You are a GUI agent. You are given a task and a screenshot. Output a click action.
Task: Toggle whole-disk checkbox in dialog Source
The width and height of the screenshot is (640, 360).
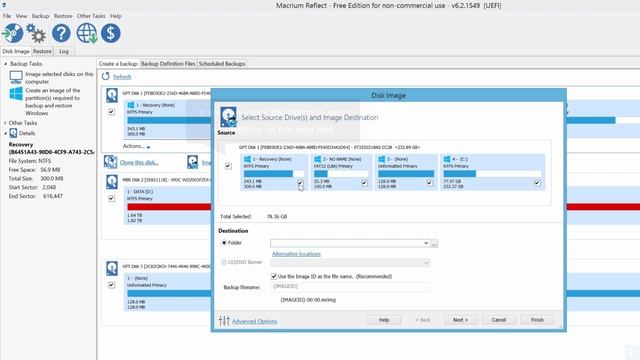(228, 166)
